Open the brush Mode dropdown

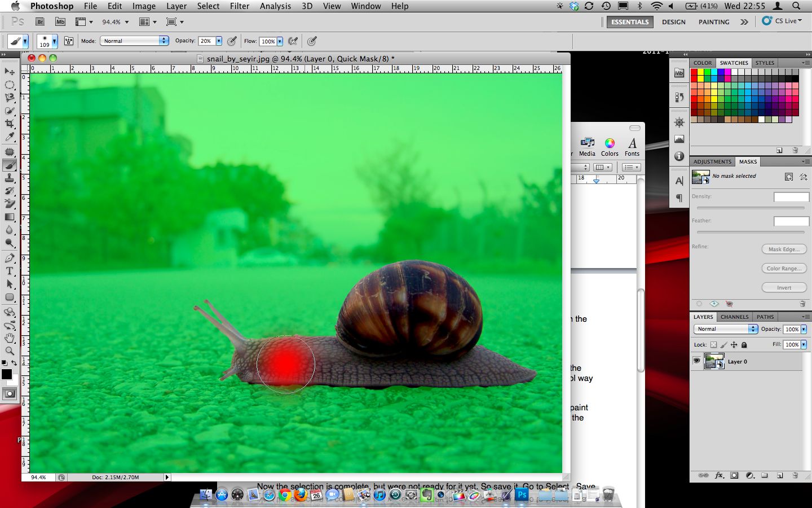coord(134,41)
